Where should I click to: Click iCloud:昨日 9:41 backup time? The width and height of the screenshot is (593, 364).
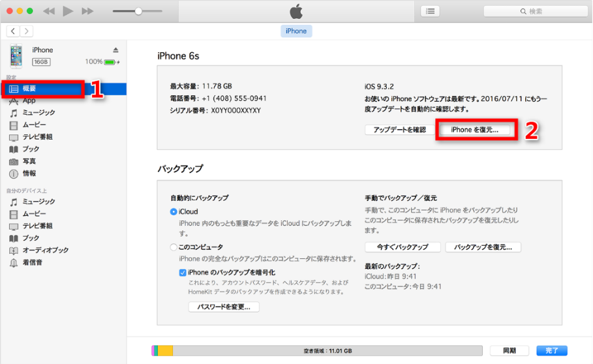pyautogui.click(x=390, y=277)
